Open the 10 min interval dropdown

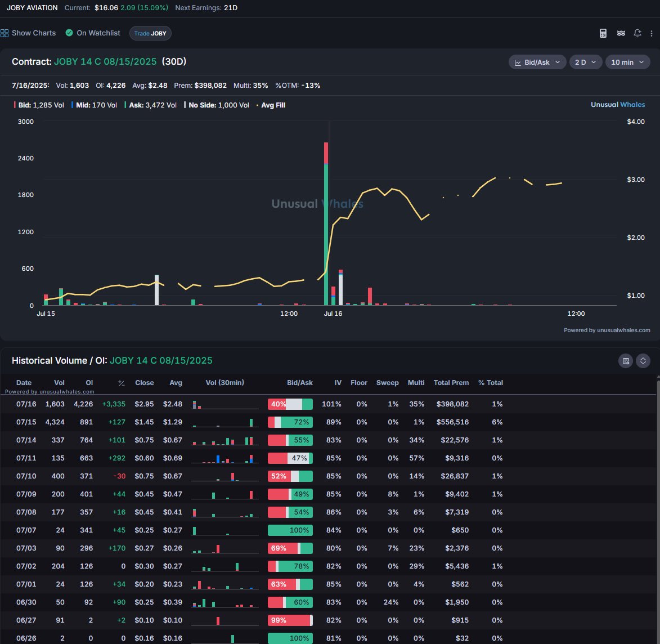tap(627, 62)
